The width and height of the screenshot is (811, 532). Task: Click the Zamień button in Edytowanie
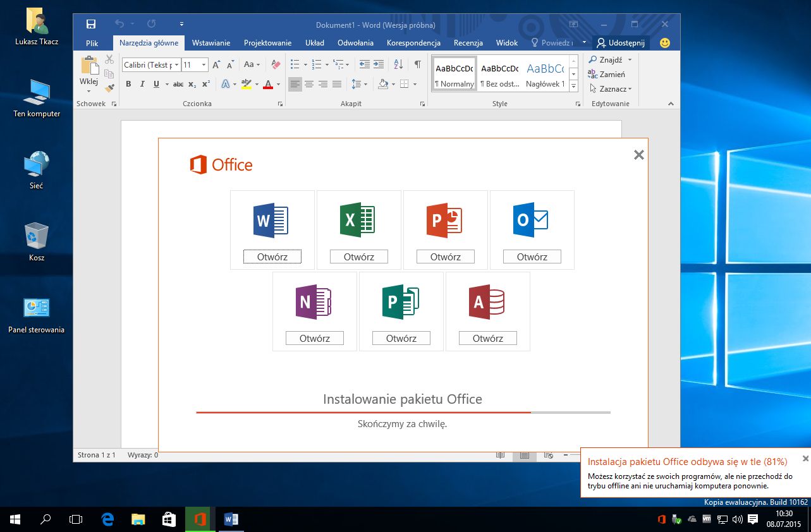pos(606,74)
